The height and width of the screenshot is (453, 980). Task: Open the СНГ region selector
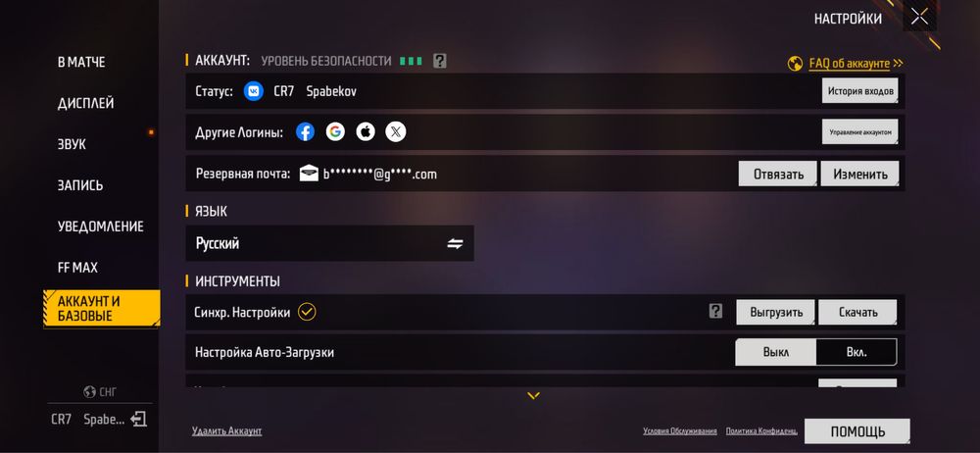pos(100,392)
